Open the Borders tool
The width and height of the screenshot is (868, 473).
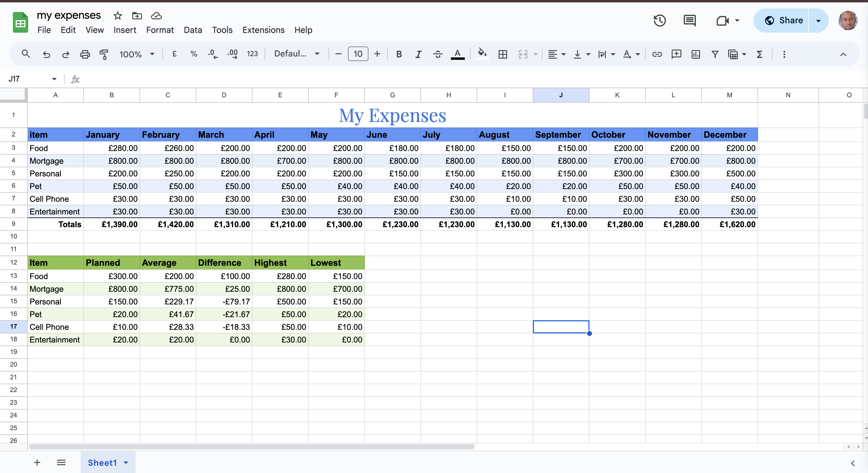tap(503, 54)
